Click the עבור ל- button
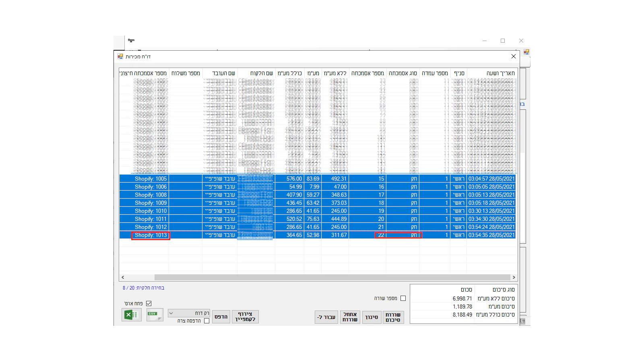The image size is (644, 362). 326,317
